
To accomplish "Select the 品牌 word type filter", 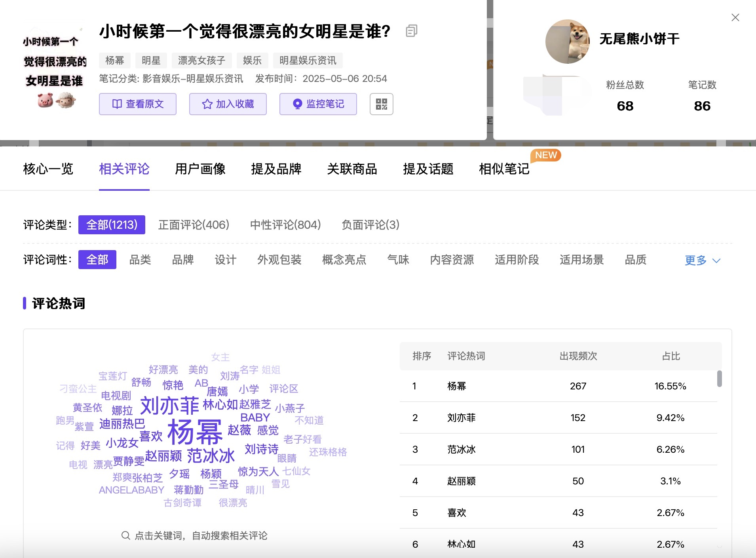I will [x=182, y=260].
